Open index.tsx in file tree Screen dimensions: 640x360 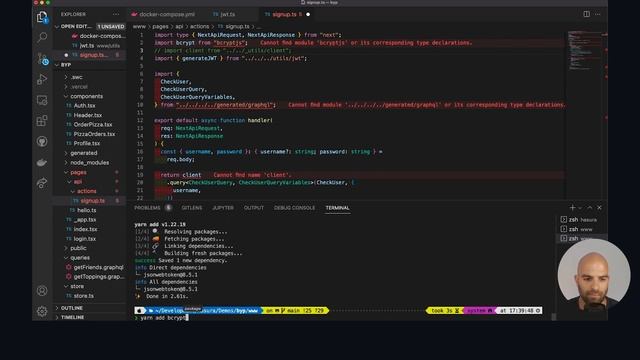click(x=89, y=229)
